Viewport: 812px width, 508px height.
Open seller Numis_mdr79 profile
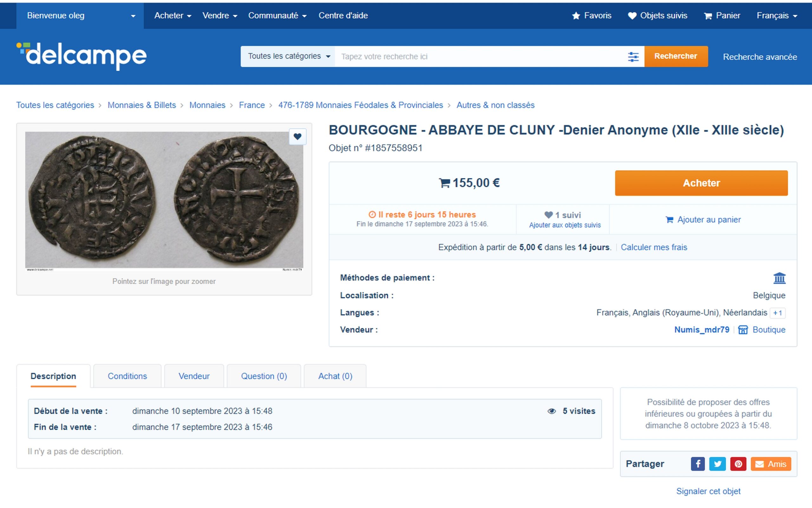point(702,330)
